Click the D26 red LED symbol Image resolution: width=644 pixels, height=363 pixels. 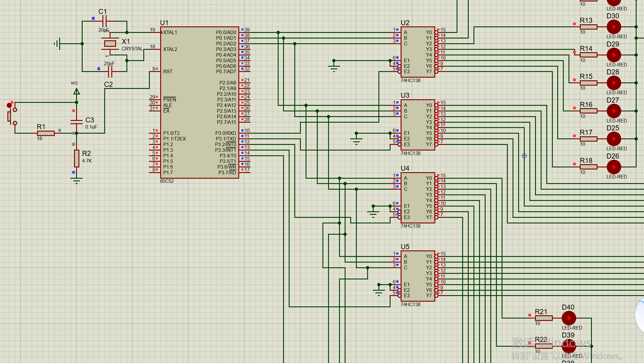pos(614,167)
